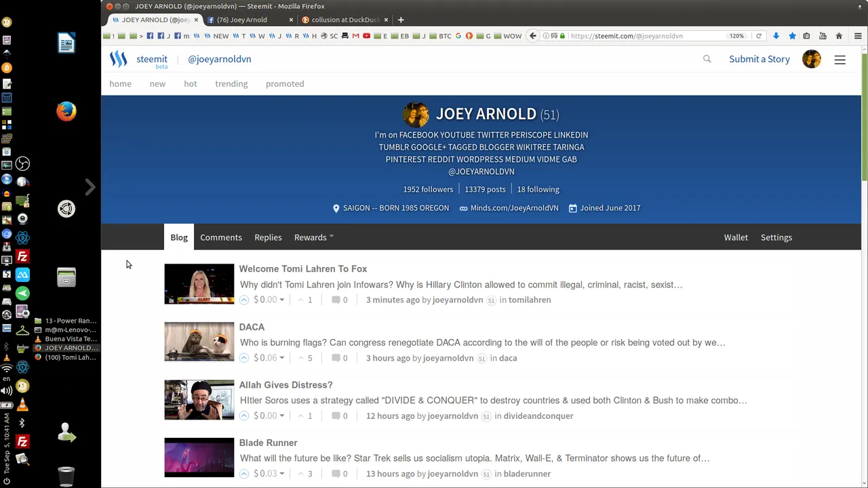Click the Steemit logo icon

119,59
